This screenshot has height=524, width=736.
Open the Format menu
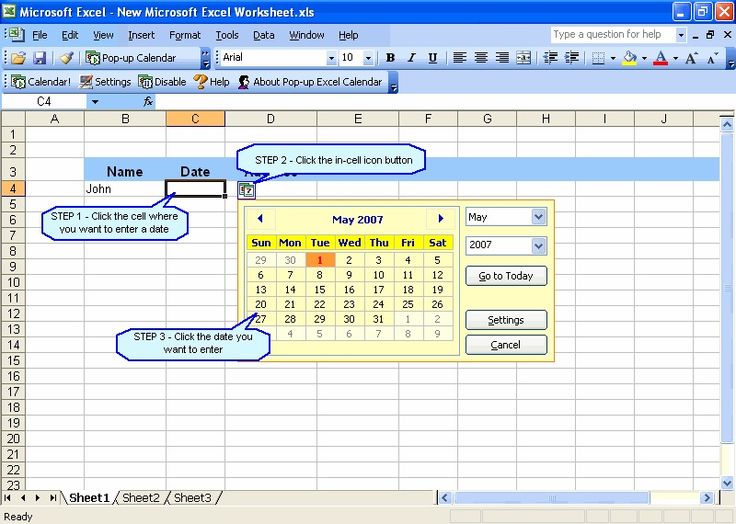(185, 35)
